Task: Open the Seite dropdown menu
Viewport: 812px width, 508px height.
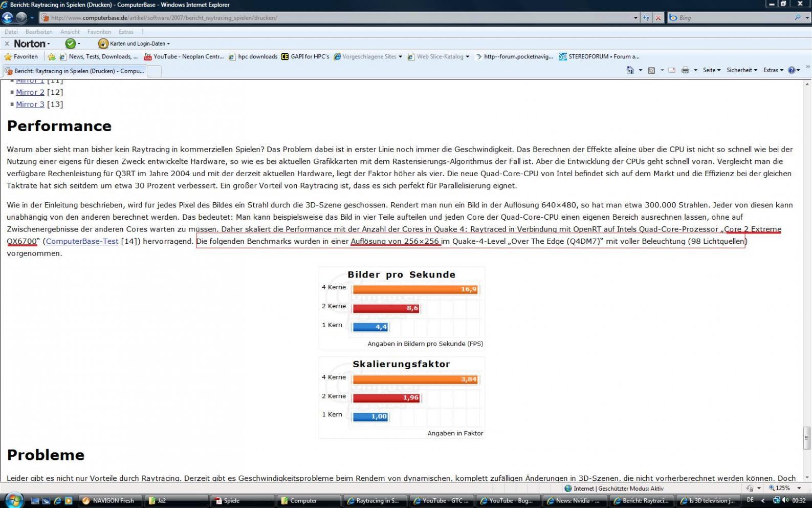Action: [x=712, y=70]
